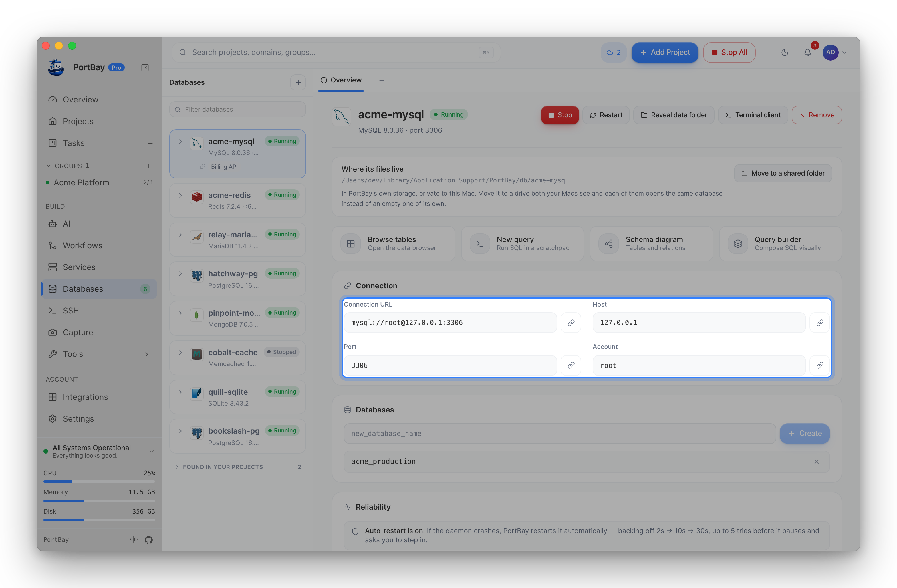
Task: Open Browse tables card
Action: point(393,243)
